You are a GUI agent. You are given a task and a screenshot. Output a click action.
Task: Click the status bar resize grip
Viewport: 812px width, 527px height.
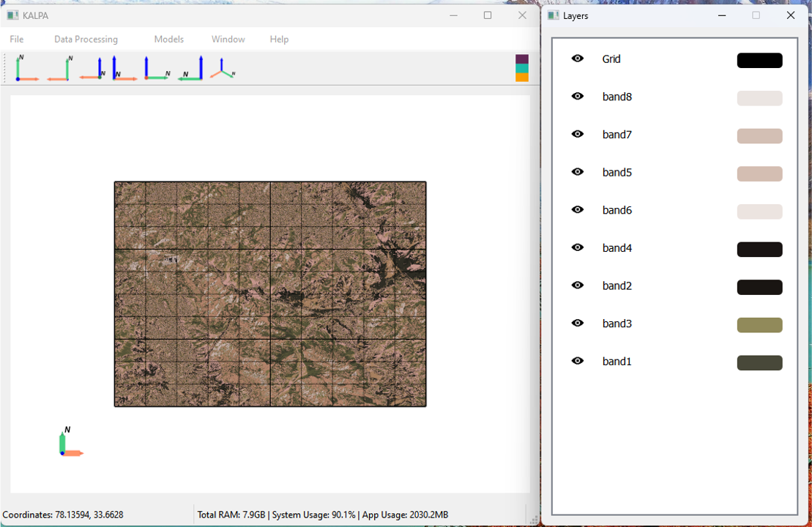533,520
